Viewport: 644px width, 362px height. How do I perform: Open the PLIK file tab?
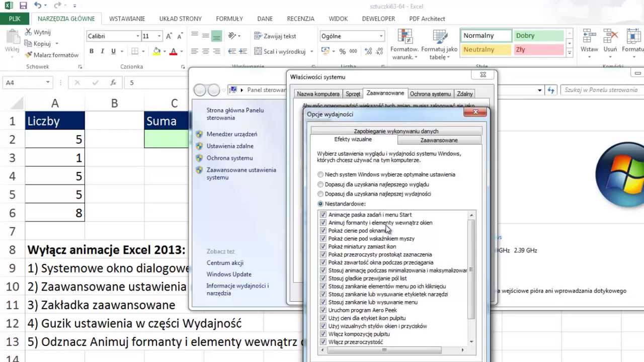[x=15, y=19]
